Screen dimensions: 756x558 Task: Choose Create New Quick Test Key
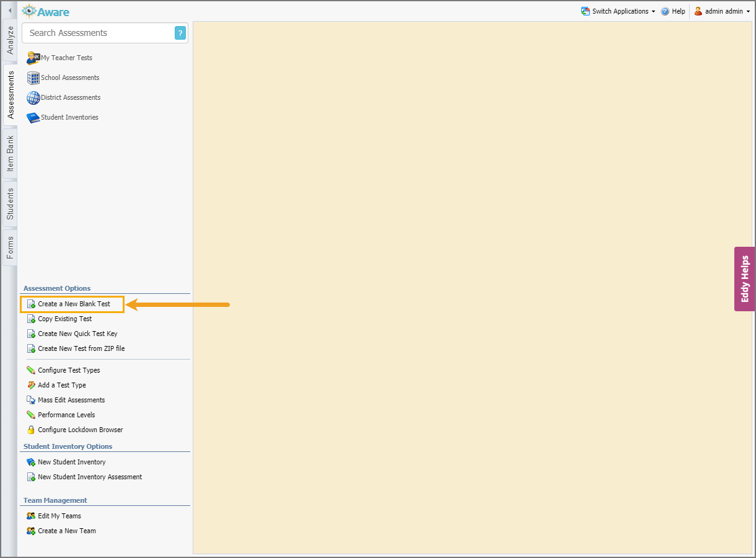coord(77,334)
